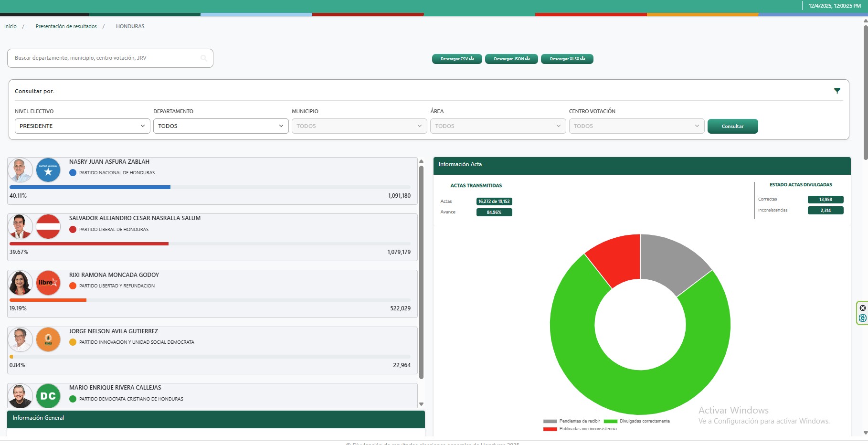Image resolution: width=868 pixels, height=445 pixels.
Task: Open the Nivel Electivo dropdown
Action: point(82,126)
